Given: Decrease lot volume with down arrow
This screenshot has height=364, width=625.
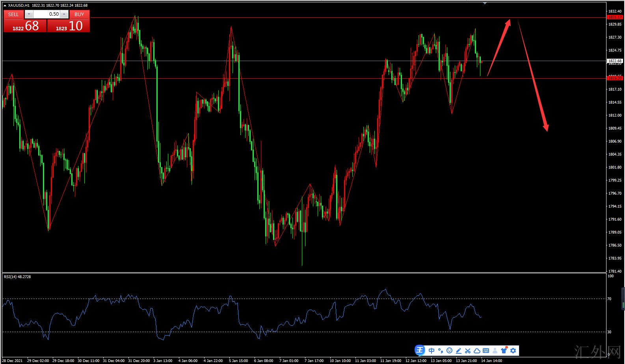Looking at the screenshot, I should 29,14.
